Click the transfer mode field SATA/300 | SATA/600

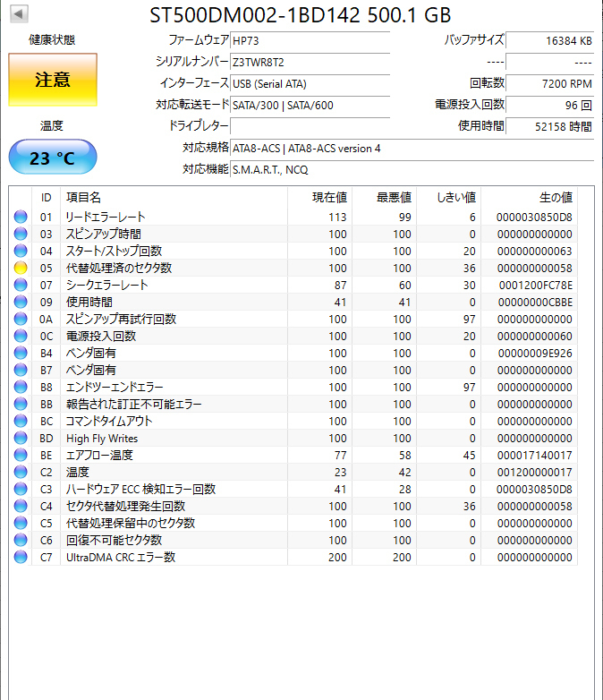tap(310, 105)
